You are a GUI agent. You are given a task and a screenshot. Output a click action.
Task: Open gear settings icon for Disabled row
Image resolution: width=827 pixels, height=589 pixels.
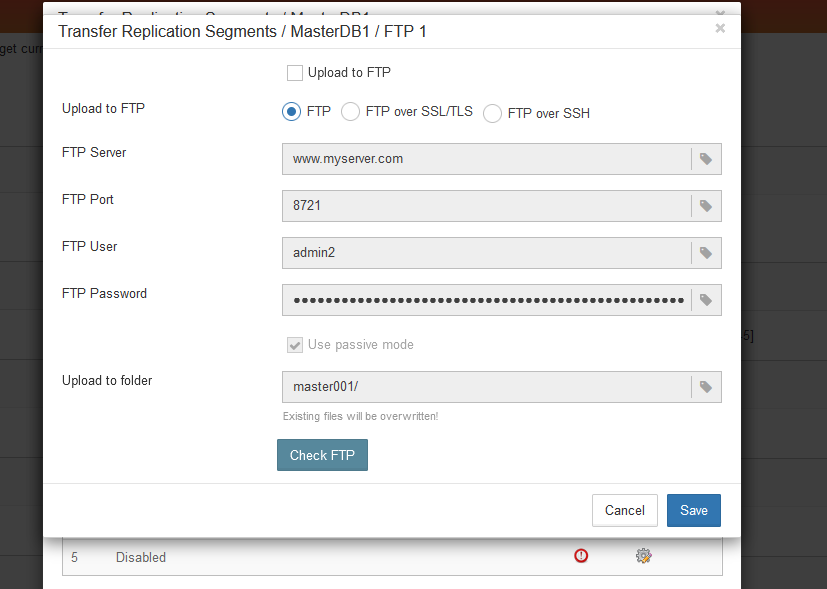(643, 556)
